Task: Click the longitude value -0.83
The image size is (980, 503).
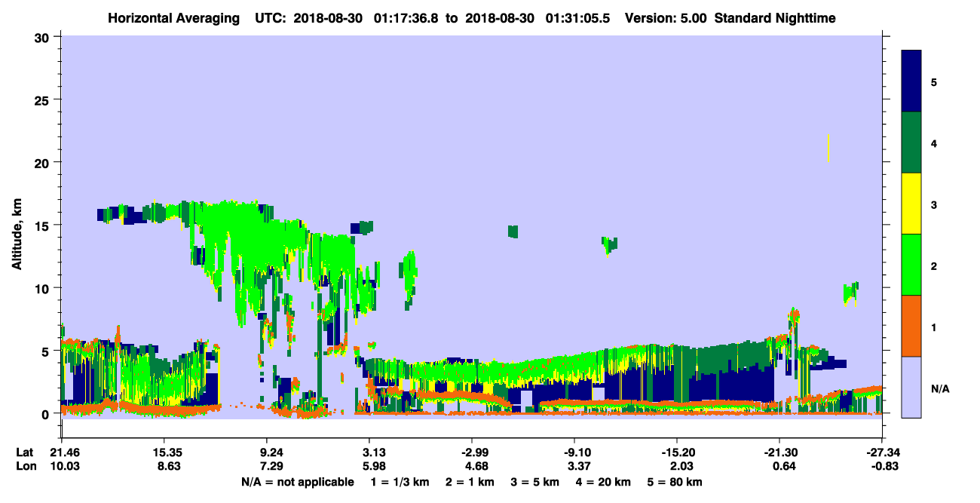Action: point(884,466)
